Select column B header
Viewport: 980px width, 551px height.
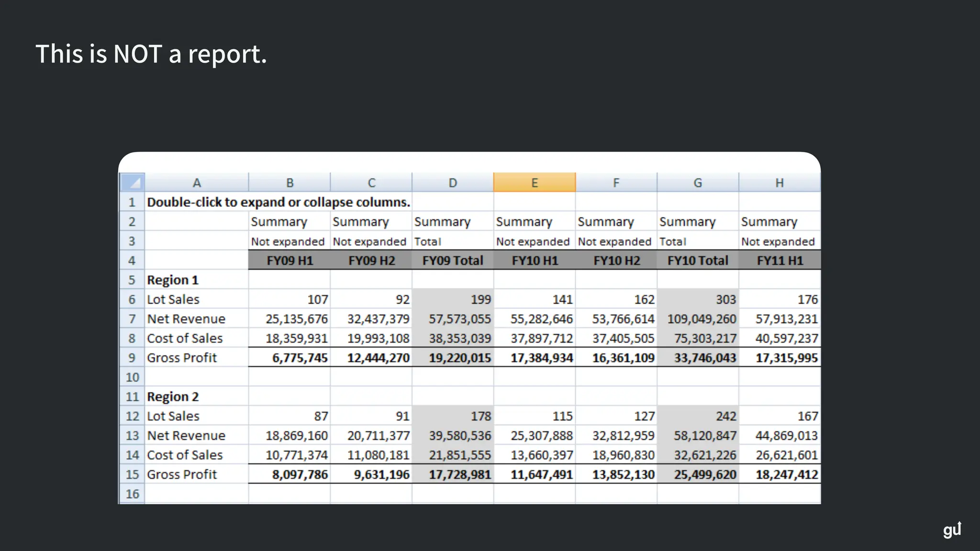point(290,182)
